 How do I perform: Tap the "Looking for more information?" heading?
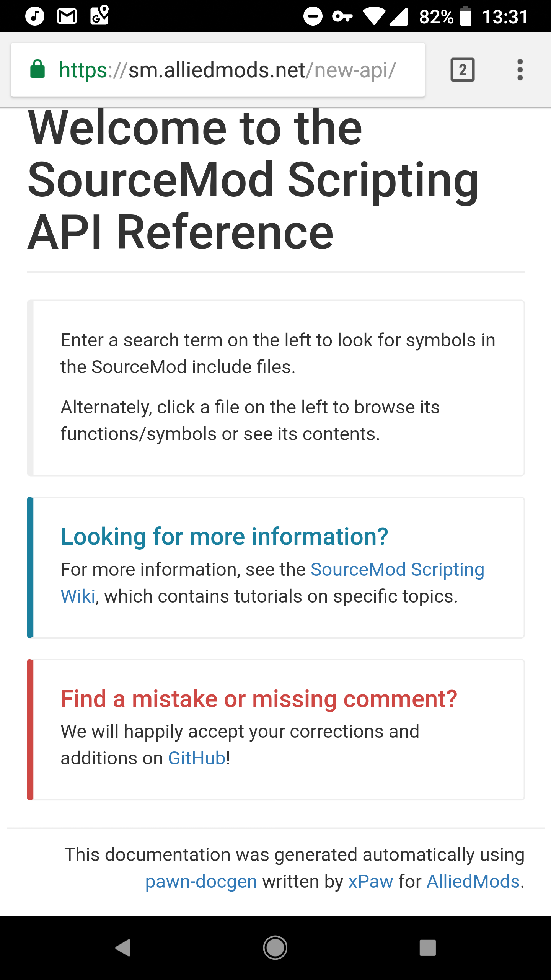pos(224,536)
